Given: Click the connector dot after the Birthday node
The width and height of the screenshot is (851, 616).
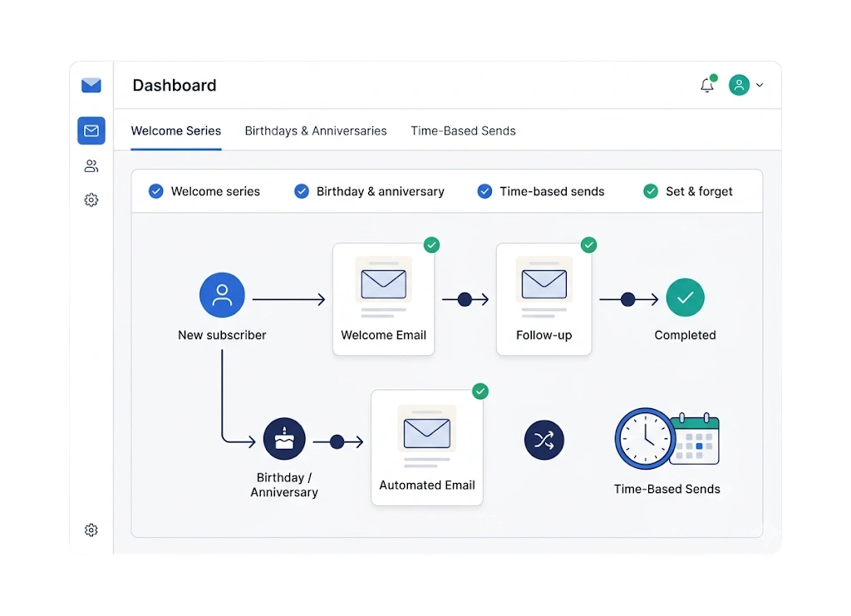Looking at the screenshot, I should pyautogui.click(x=337, y=441).
